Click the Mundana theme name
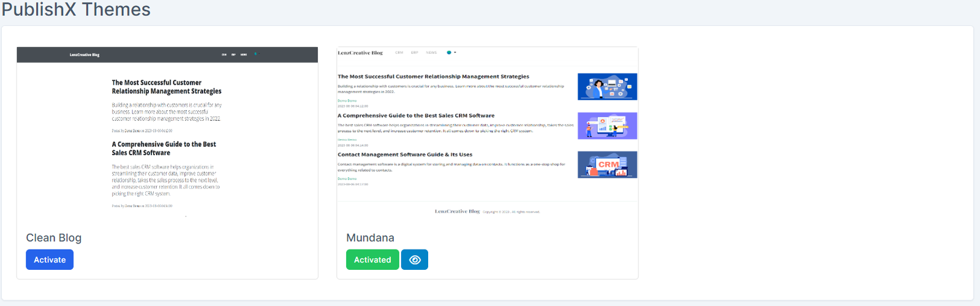Image resolution: width=980 pixels, height=306 pixels. 370,238
